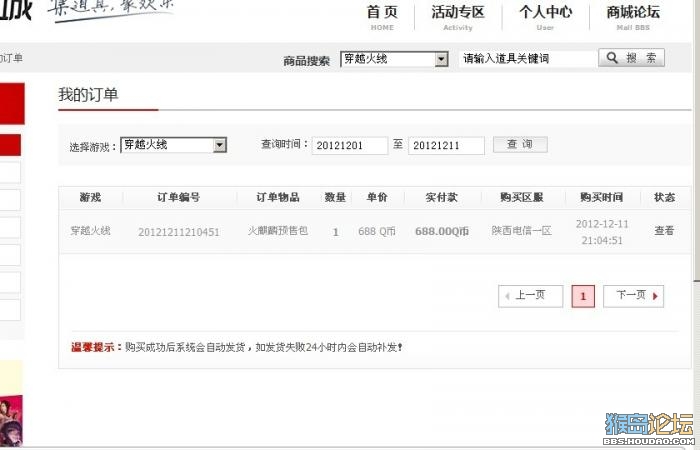Go to next page 下一页
This screenshot has height=450, width=700.
(x=633, y=296)
